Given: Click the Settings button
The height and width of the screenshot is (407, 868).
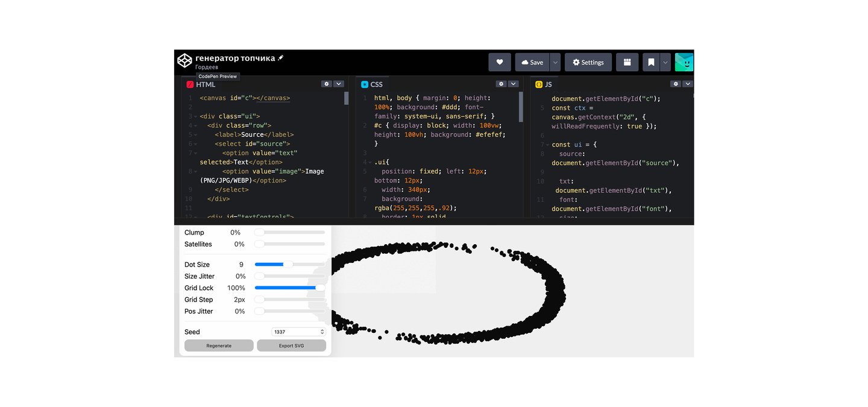Looking at the screenshot, I should pos(588,62).
